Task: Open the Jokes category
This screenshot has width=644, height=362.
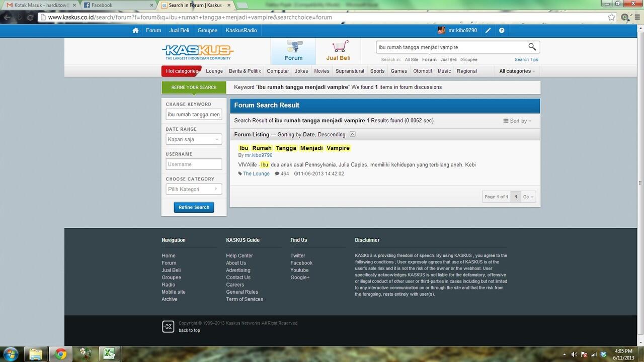Action: pos(301,71)
